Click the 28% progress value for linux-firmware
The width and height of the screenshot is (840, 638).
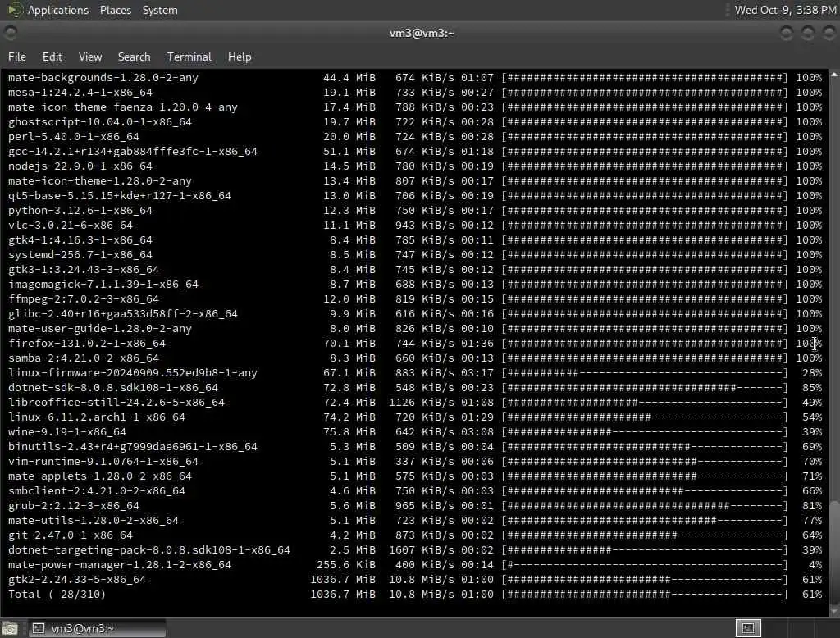tap(812, 373)
